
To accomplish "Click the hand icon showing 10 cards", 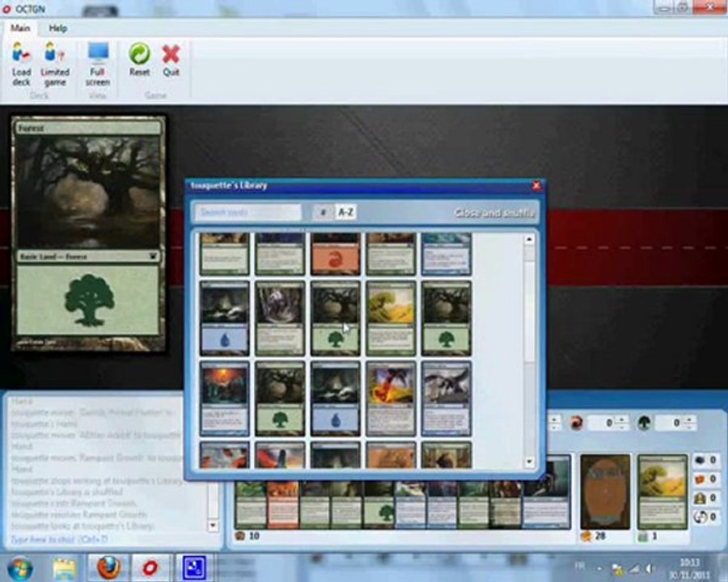I will 240,536.
